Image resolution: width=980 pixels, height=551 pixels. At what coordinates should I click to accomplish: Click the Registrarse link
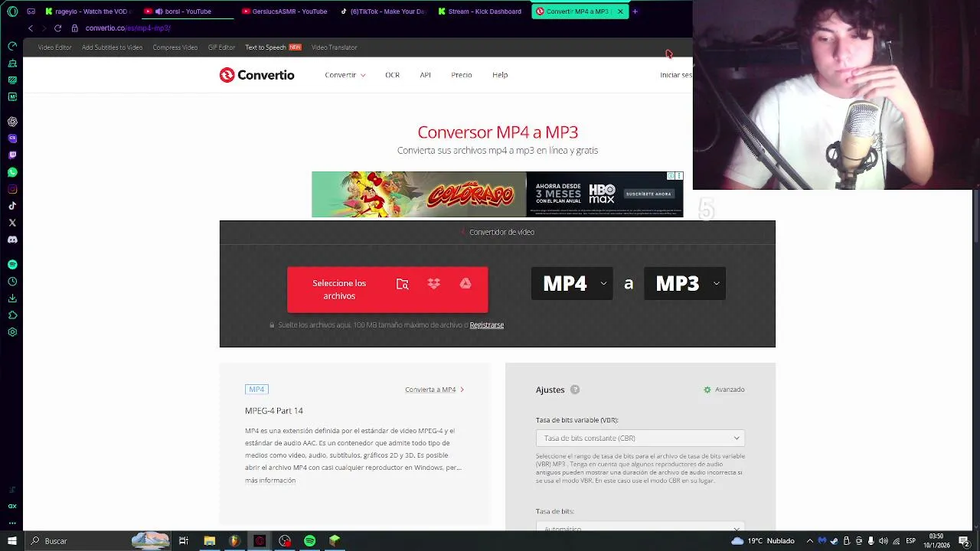coord(487,325)
